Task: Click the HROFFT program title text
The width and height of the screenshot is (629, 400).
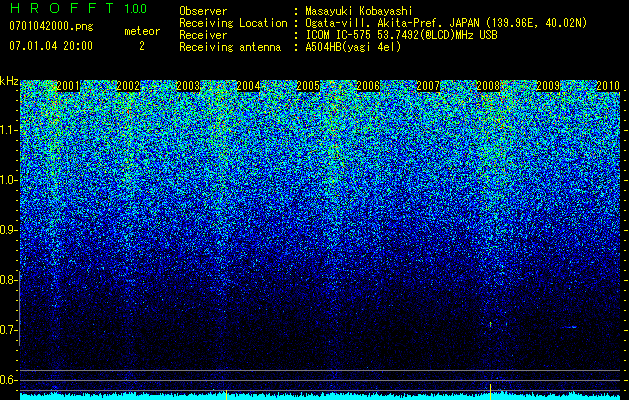Action: [x=62, y=8]
